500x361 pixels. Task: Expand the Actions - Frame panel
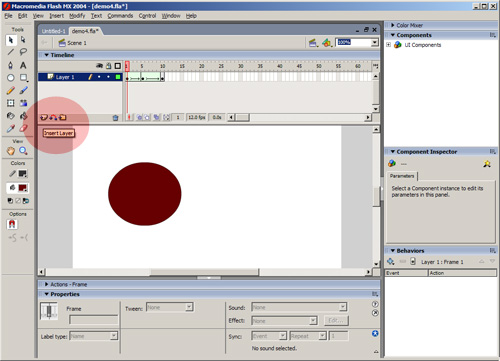(47, 284)
